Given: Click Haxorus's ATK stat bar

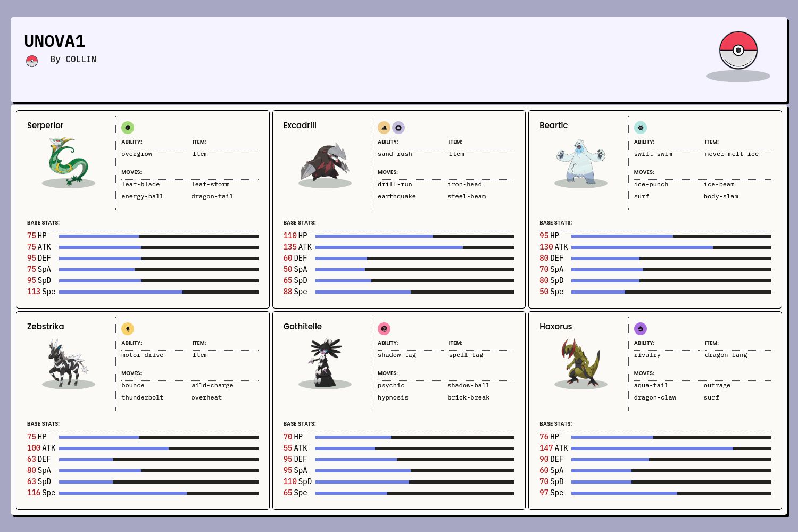Looking at the screenshot, I should click(x=671, y=448).
